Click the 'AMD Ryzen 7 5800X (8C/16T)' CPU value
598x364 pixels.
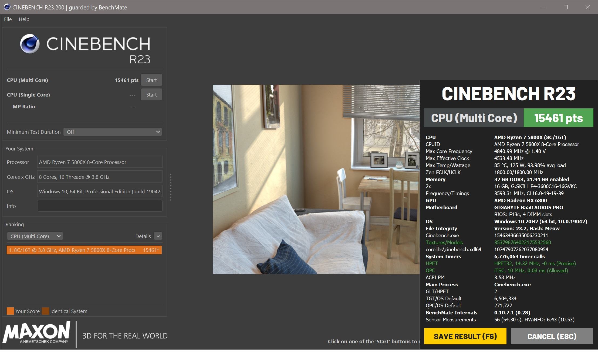tap(530, 137)
